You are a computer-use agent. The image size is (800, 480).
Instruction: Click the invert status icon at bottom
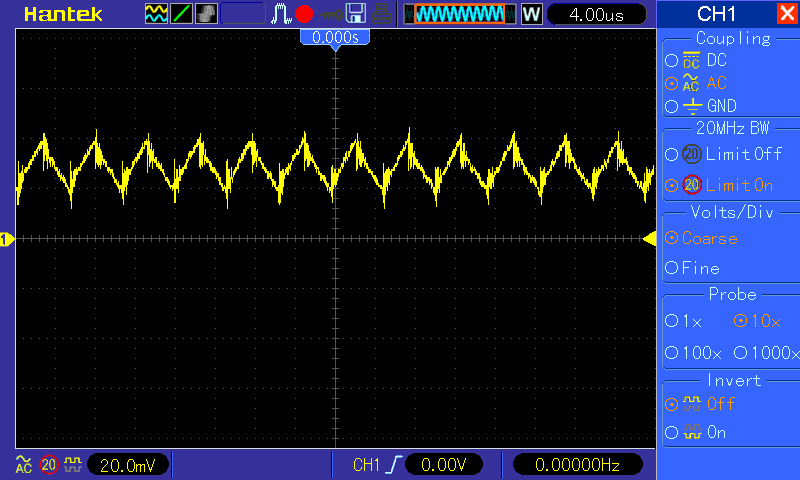tap(73, 464)
